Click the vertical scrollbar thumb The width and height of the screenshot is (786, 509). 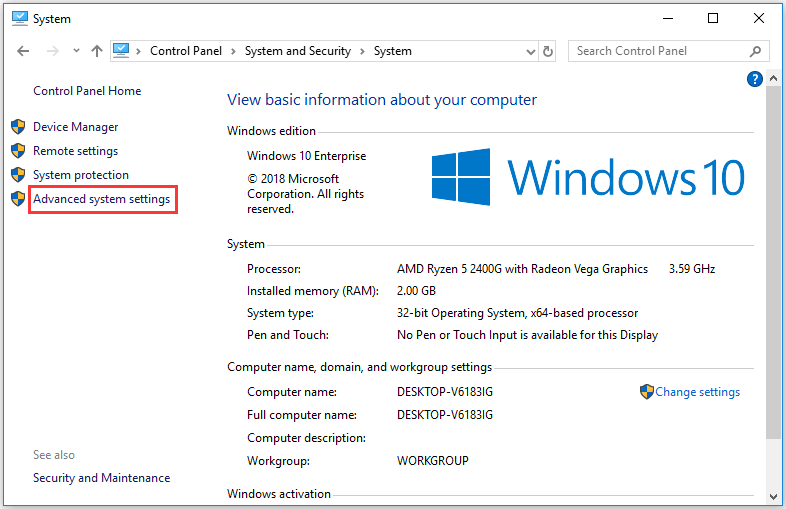pyautogui.click(x=773, y=262)
